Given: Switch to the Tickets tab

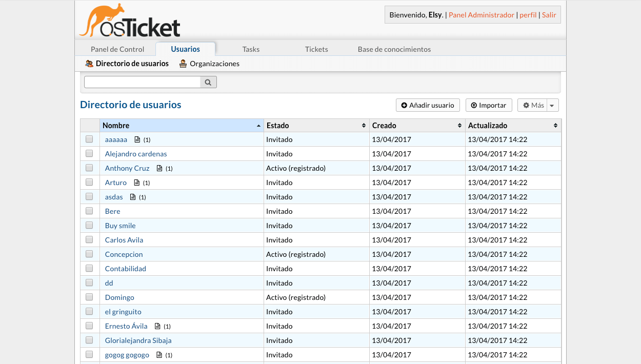Looking at the screenshot, I should point(316,49).
